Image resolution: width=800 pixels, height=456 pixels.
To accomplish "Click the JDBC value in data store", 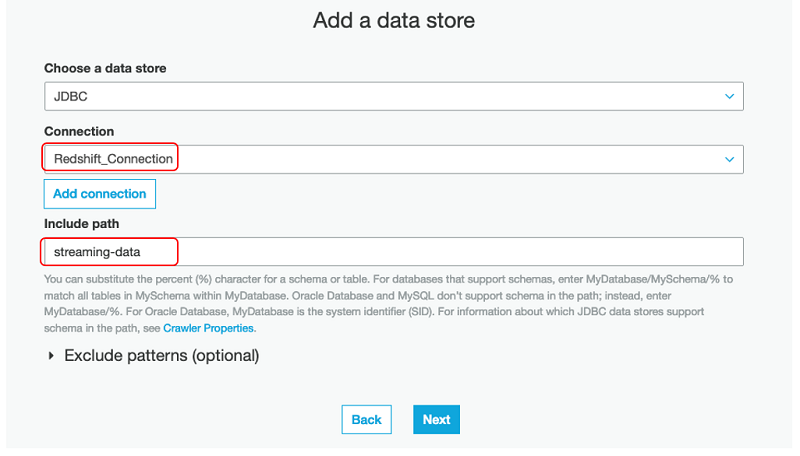I will click(70, 96).
